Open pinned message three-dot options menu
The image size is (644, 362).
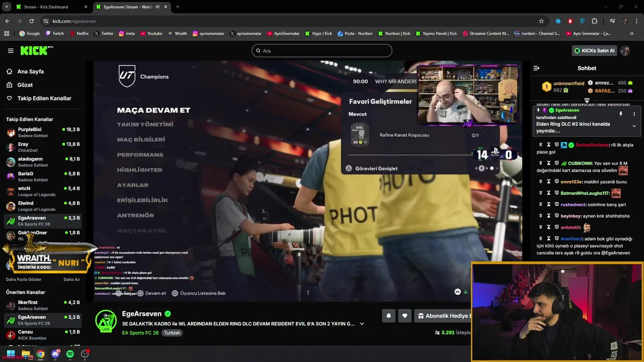[634, 114]
